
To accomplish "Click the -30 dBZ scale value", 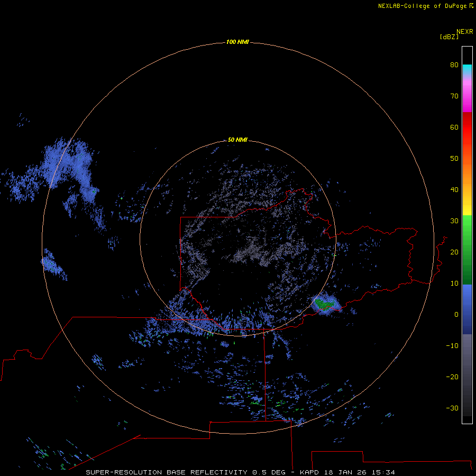I will (x=452, y=408).
